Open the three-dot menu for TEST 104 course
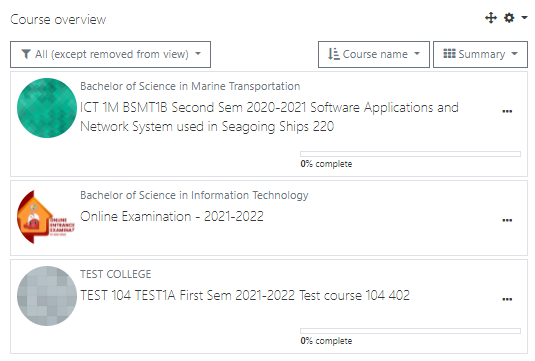This screenshot has width=535, height=361. coord(507,299)
